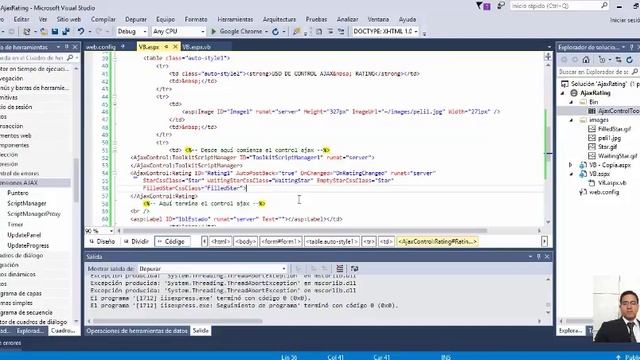Screen dimensions: 640x360
Task: Open the Ayuda menu
Action: pyautogui.click(x=407, y=19)
